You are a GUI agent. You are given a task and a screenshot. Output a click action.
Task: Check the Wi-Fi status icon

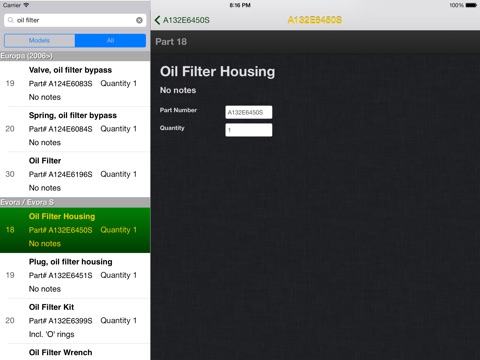point(26,5)
